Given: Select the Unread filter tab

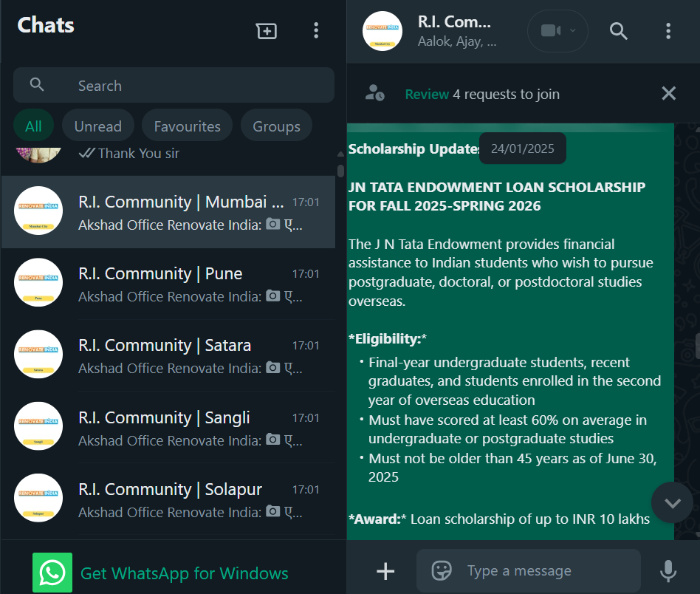Looking at the screenshot, I should pyautogui.click(x=98, y=126).
